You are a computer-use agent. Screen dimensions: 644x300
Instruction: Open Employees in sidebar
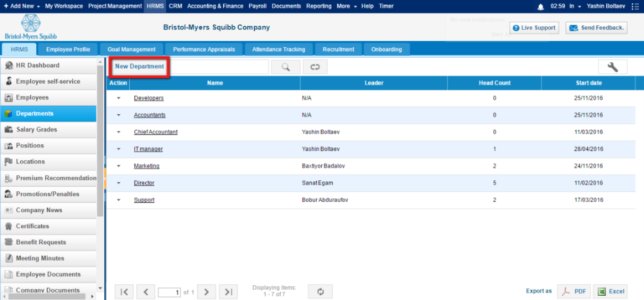[49, 98]
